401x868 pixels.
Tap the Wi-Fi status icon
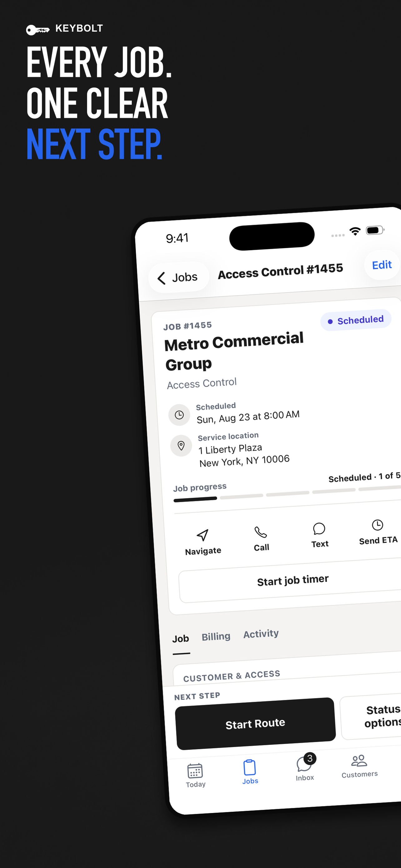(x=355, y=231)
